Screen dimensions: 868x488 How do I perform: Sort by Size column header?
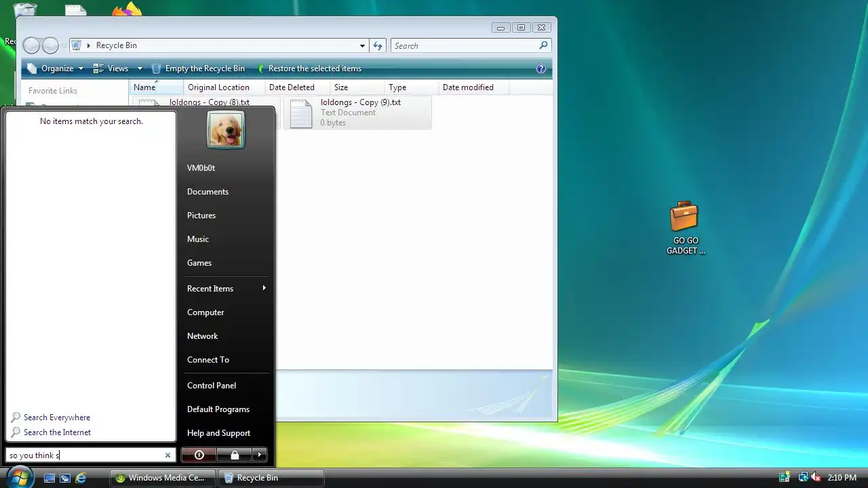click(357, 87)
